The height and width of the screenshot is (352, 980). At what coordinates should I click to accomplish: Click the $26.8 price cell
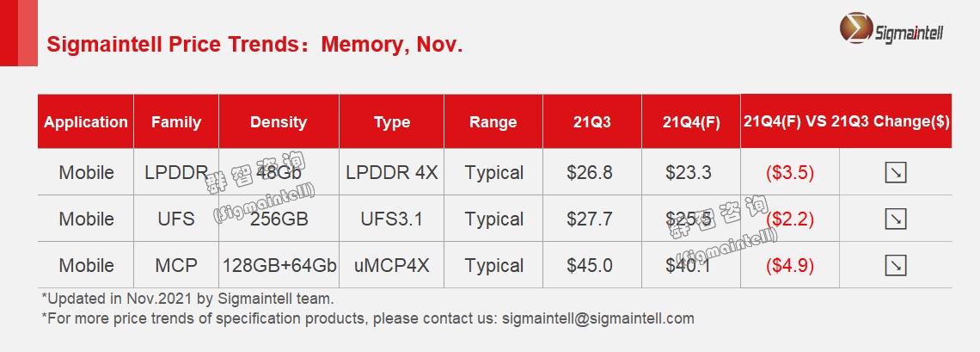pyautogui.click(x=590, y=173)
